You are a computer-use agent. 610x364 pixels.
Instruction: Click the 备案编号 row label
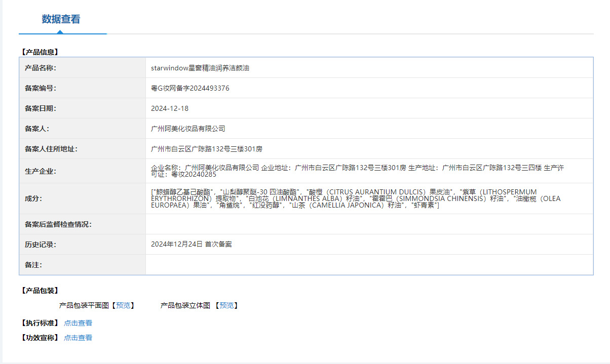(x=41, y=88)
